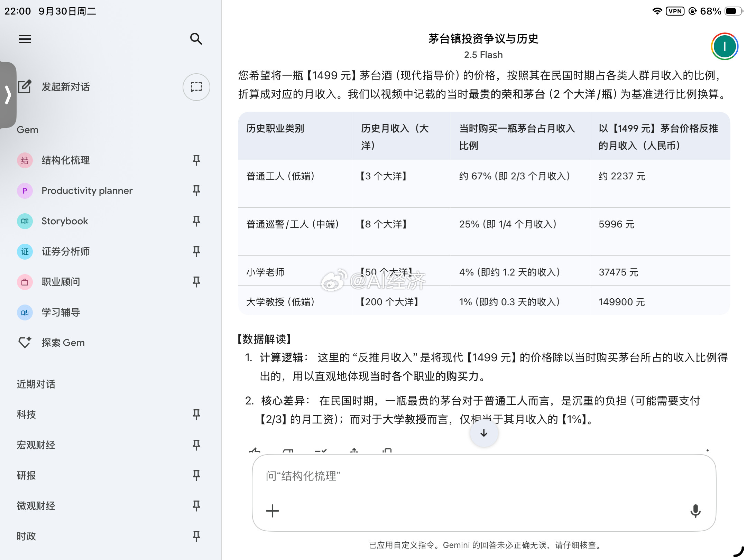Open recent conversation 时政
747x560 pixels.
[26, 536]
